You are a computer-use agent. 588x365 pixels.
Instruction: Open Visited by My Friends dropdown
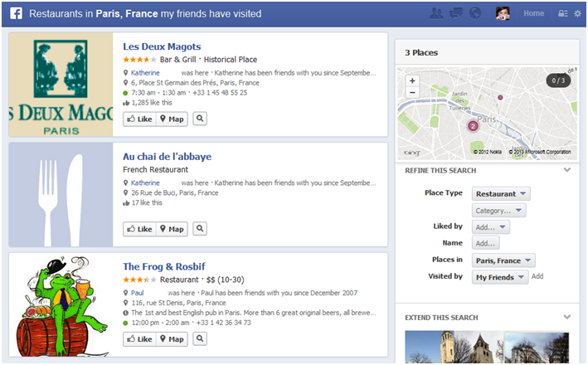(x=500, y=277)
